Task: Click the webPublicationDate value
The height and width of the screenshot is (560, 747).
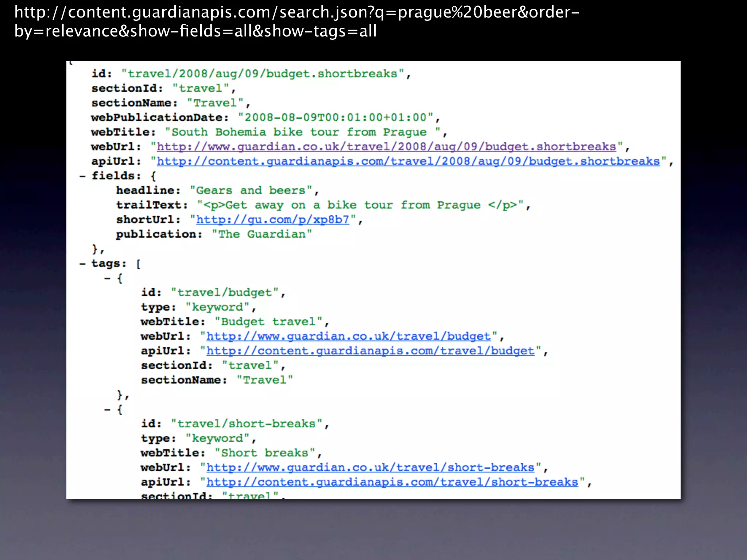Action: [336, 118]
